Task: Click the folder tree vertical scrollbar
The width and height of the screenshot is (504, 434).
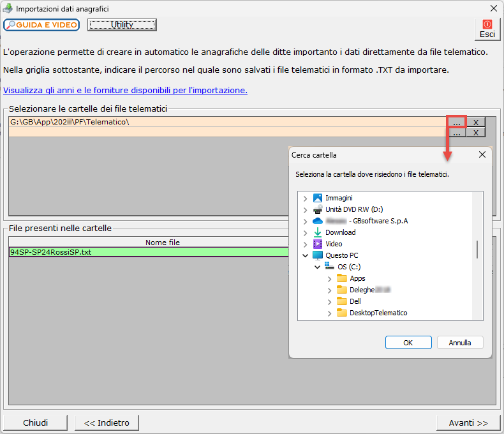Action: pos(477,249)
